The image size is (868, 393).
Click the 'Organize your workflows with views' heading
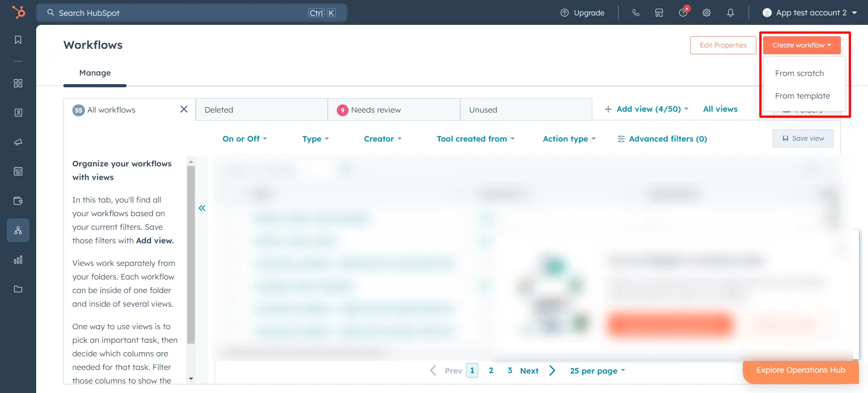[x=122, y=170]
